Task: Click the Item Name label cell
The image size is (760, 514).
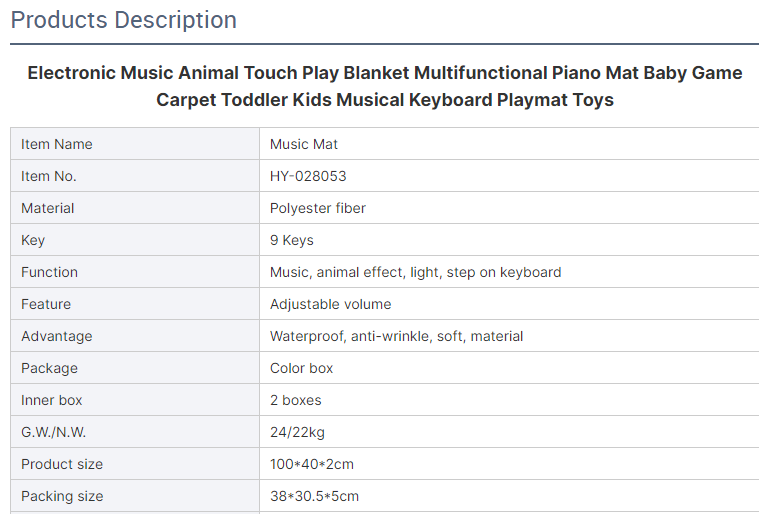Action: click(135, 144)
